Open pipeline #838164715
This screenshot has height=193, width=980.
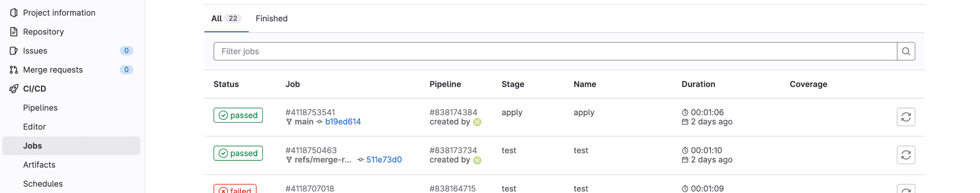click(453, 188)
